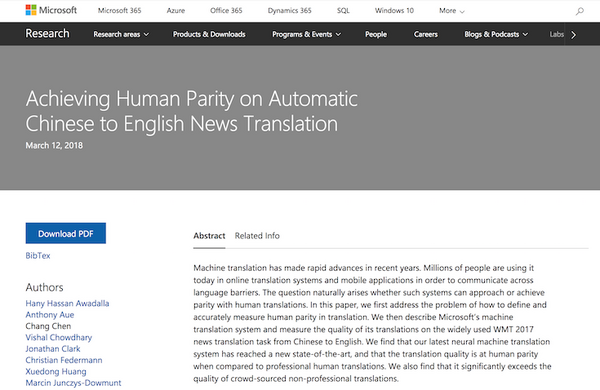Open author Anthony Aue profile
The height and width of the screenshot is (390, 600).
pyautogui.click(x=50, y=315)
